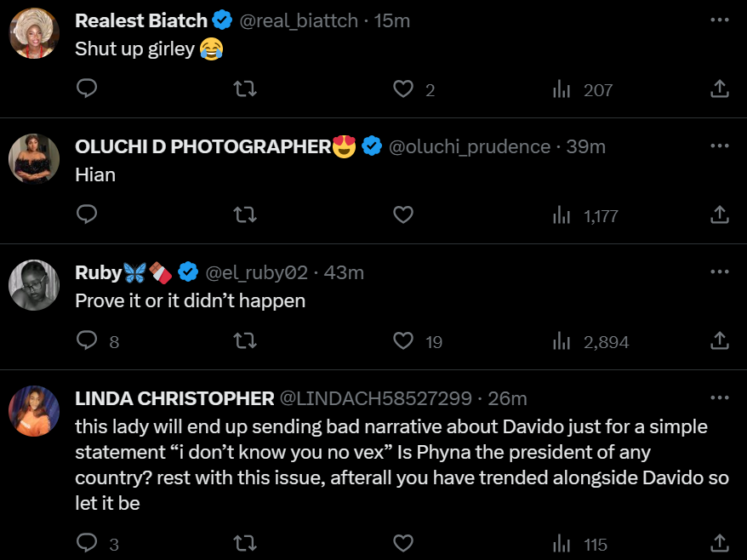Screen dimensions: 747x560
Task: Repost LINDA CHRISTOPHER's tweet about Davido
Action: coord(245,542)
